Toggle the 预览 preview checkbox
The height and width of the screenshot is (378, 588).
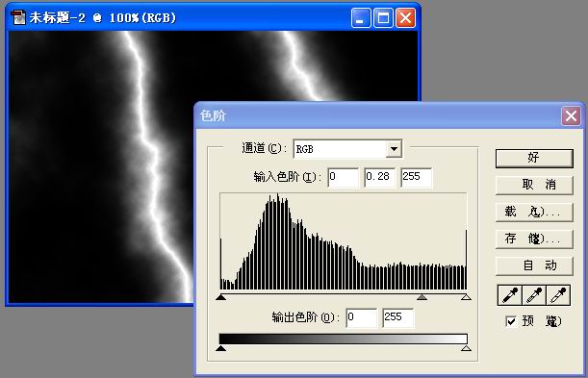pos(510,321)
